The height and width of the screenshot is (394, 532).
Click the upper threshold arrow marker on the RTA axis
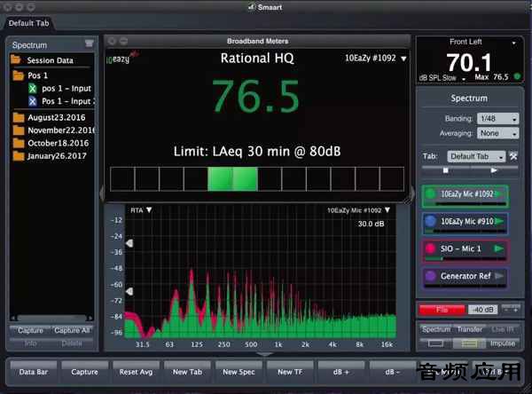point(129,243)
